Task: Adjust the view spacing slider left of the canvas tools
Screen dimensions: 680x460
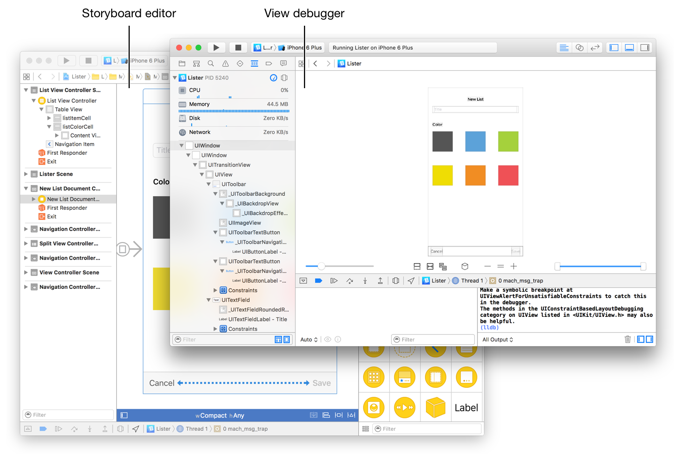Action: coord(340,266)
